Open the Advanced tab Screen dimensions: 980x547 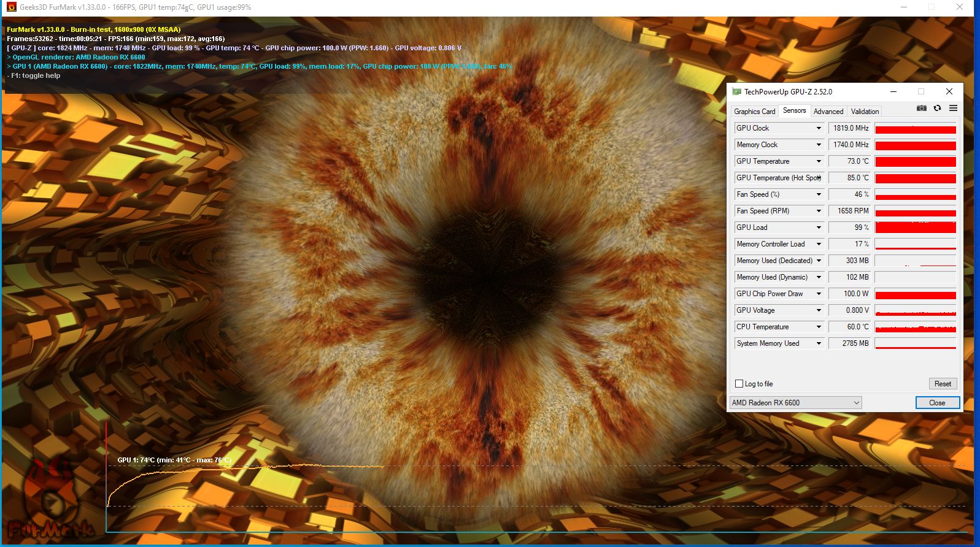click(x=828, y=112)
